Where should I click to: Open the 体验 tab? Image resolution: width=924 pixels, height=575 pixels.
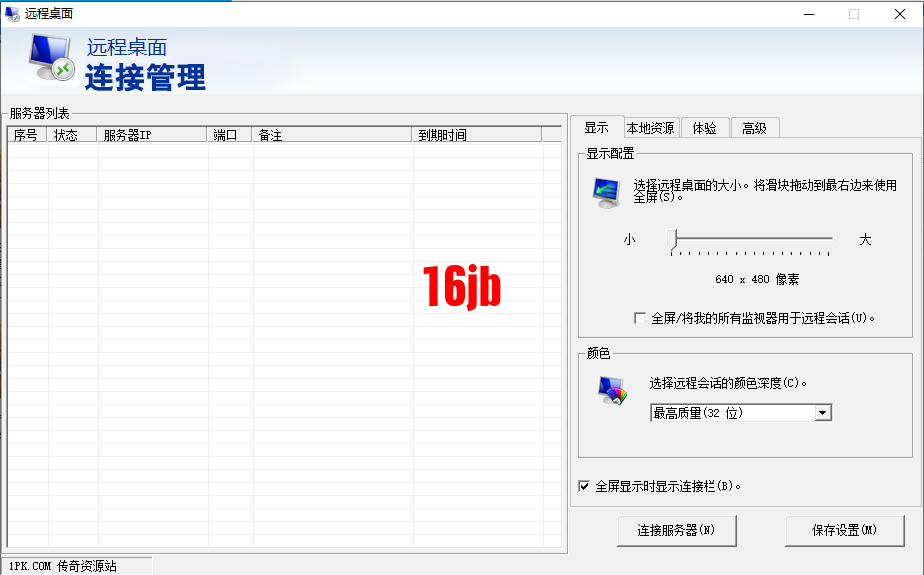(705, 128)
